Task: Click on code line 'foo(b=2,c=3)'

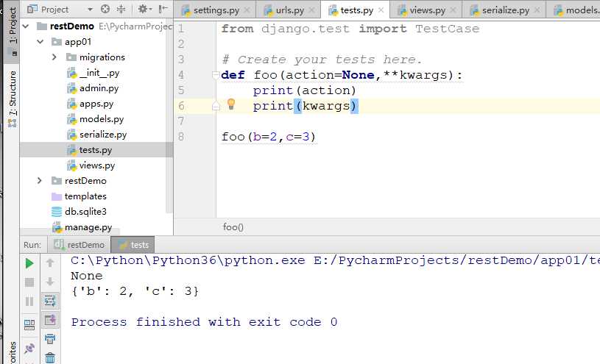Action: (x=269, y=137)
